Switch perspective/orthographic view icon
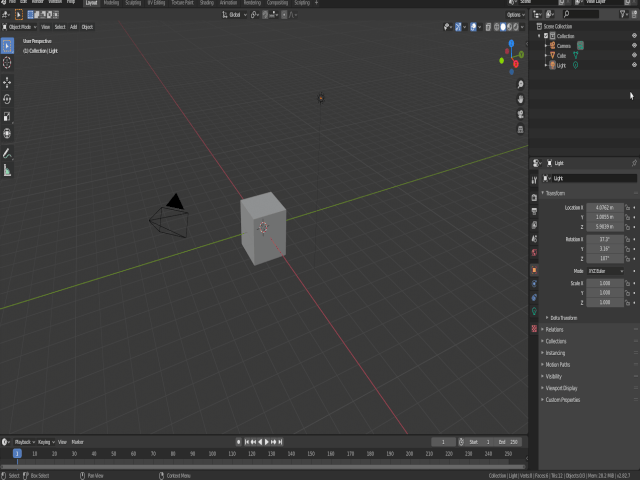This screenshot has width=640, height=480. tap(520, 129)
